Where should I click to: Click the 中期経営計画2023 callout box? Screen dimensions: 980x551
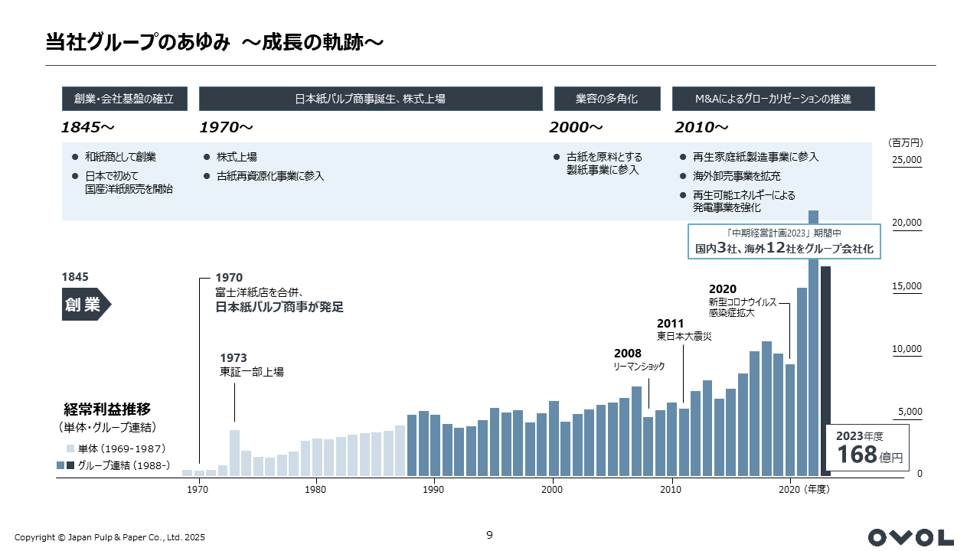click(784, 241)
